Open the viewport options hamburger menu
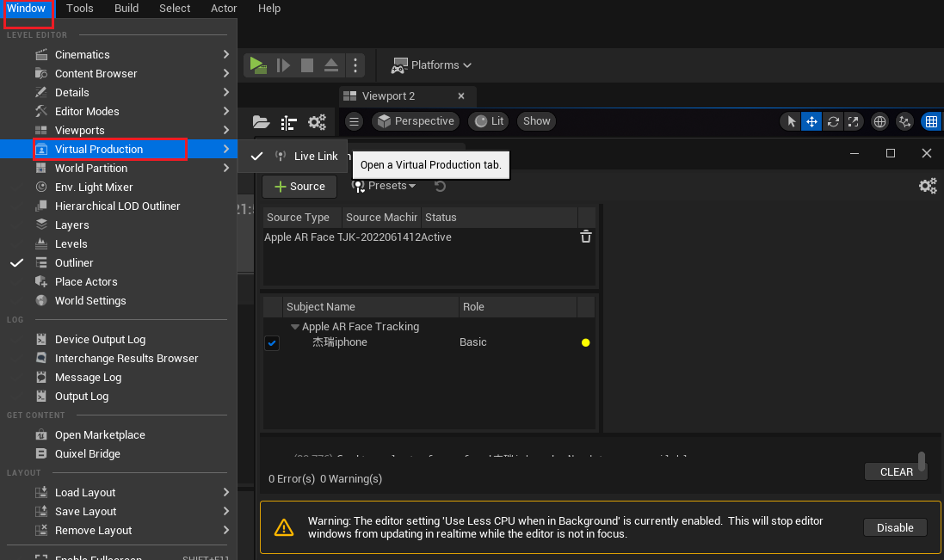This screenshot has width=944, height=560. [x=354, y=121]
